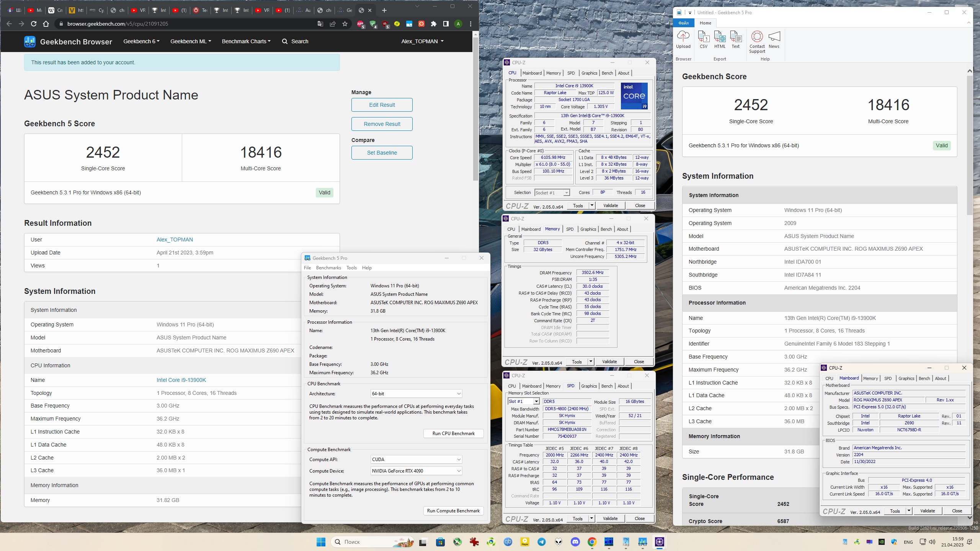Open the Benchmarks menu in Geekbench 5 Pro
Screen dimensions: 980x551
tap(328, 268)
